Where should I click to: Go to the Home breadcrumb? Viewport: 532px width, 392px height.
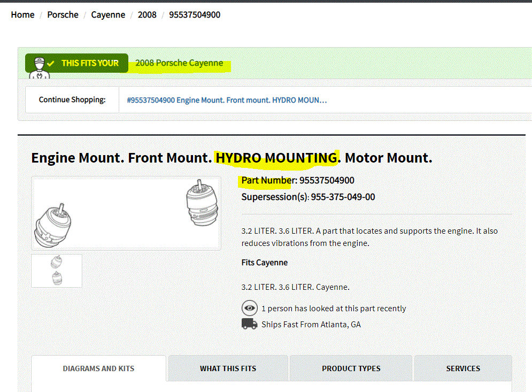click(x=22, y=14)
